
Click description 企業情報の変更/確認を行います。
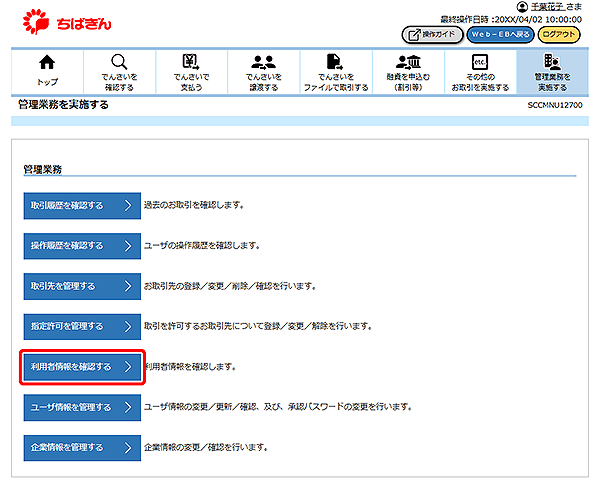tap(206, 447)
